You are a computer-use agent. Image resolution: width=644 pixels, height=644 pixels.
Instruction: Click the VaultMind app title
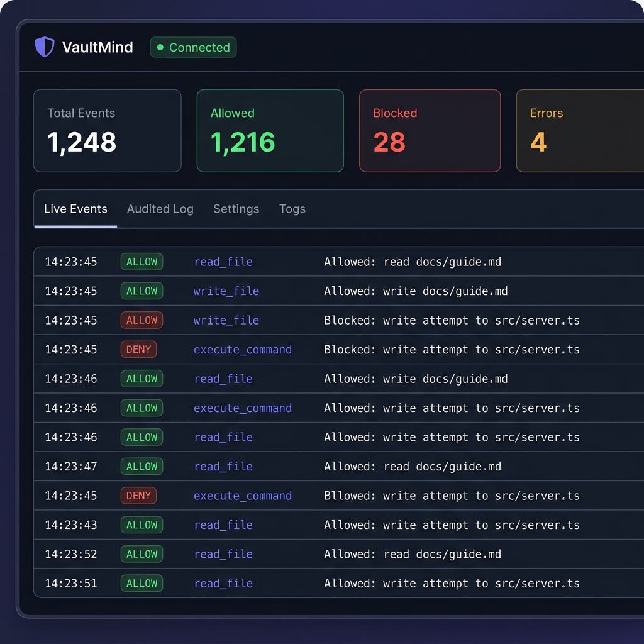tap(97, 47)
